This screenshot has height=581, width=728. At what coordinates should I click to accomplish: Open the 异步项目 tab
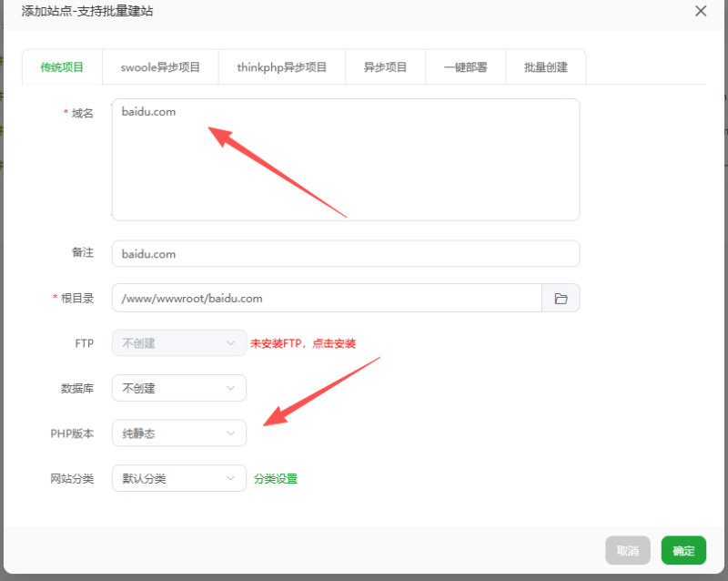pos(385,66)
